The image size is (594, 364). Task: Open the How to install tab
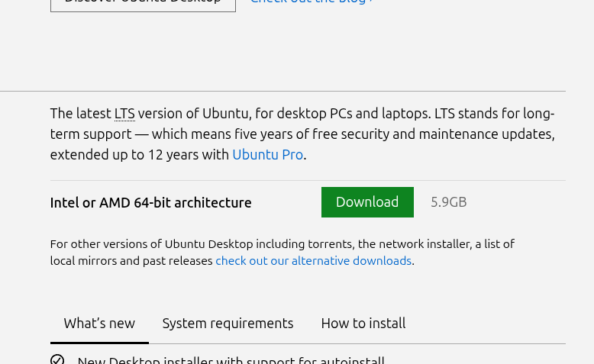coord(363,324)
